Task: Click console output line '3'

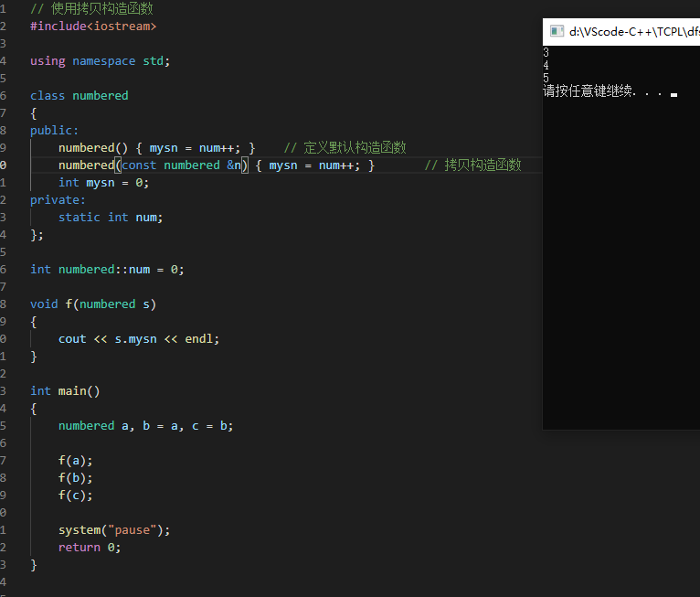Action: 546,53
